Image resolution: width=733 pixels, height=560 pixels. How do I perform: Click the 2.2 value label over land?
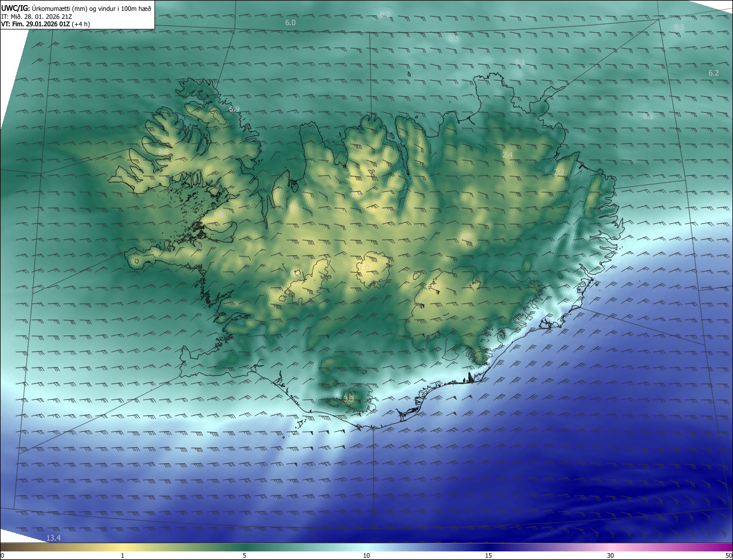pyautogui.click(x=559, y=172)
